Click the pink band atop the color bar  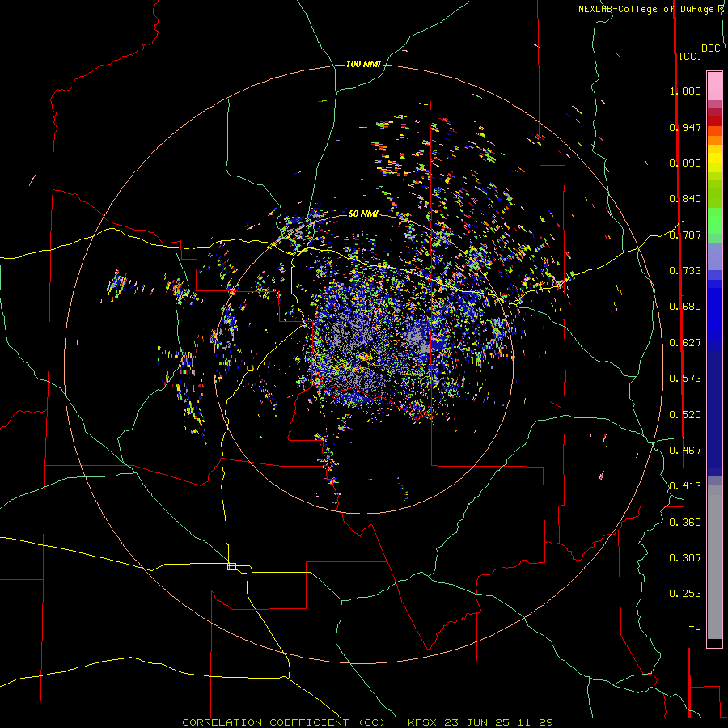pyautogui.click(x=714, y=87)
